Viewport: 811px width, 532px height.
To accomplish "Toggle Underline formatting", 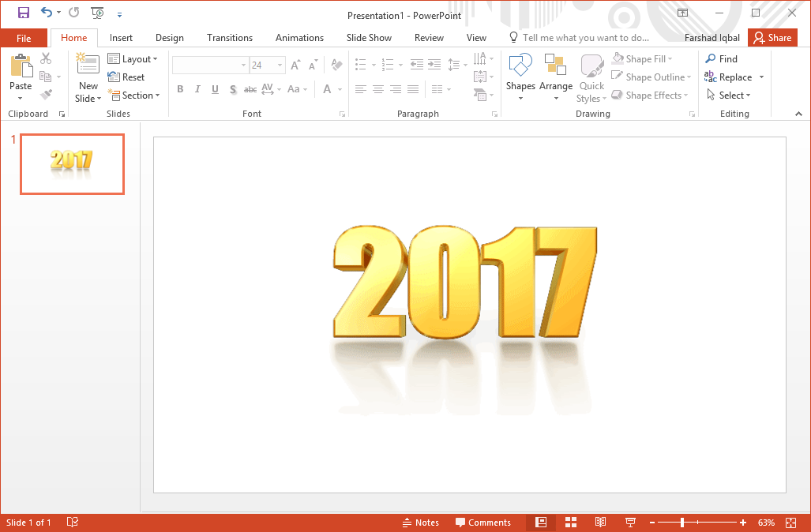I will (215, 89).
